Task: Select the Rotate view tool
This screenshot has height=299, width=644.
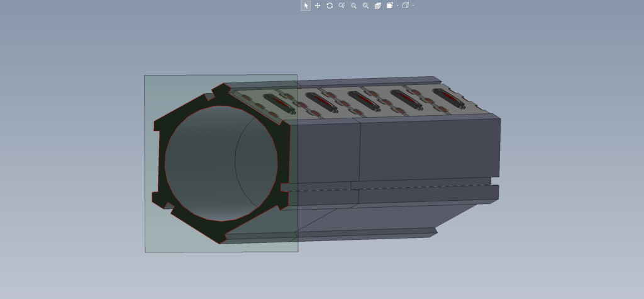Action: [x=330, y=6]
